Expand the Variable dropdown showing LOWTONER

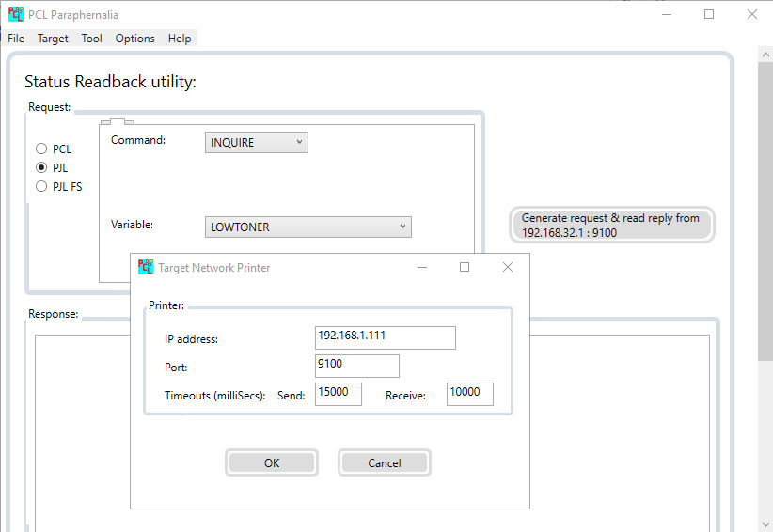pos(308,227)
